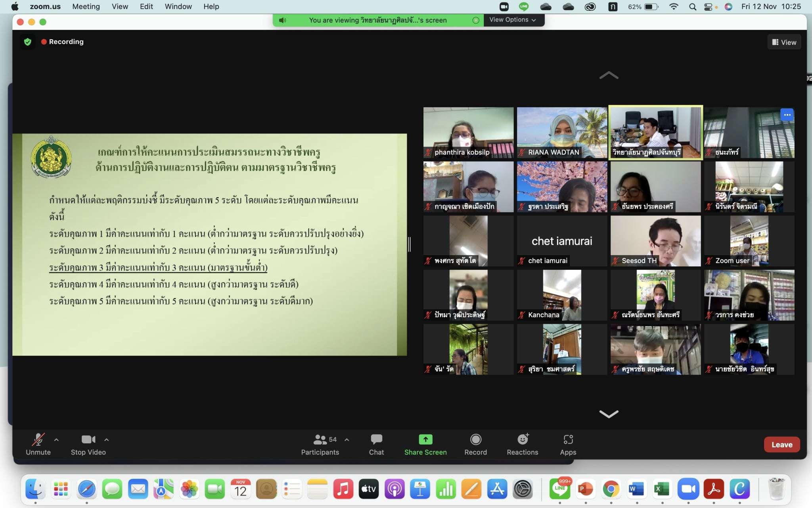Stop Video camera toggle
The height and width of the screenshot is (508, 812).
tap(88, 444)
